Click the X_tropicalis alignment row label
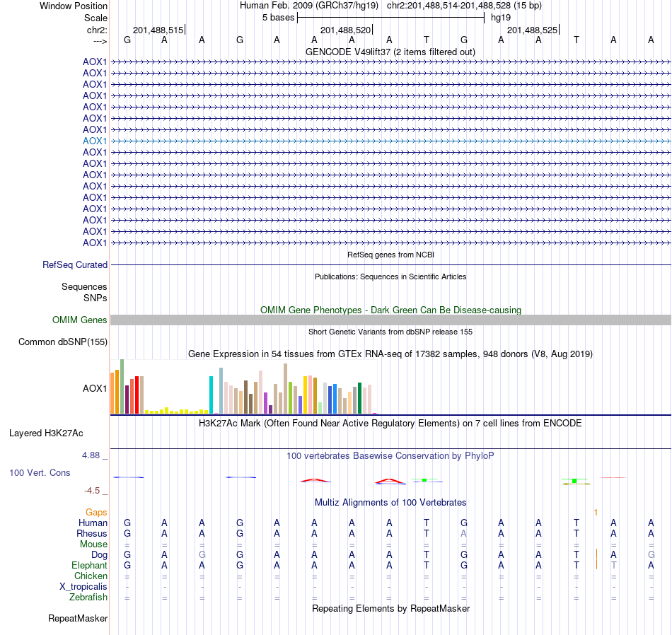Image resolution: width=672 pixels, height=635 pixels. click(83, 587)
